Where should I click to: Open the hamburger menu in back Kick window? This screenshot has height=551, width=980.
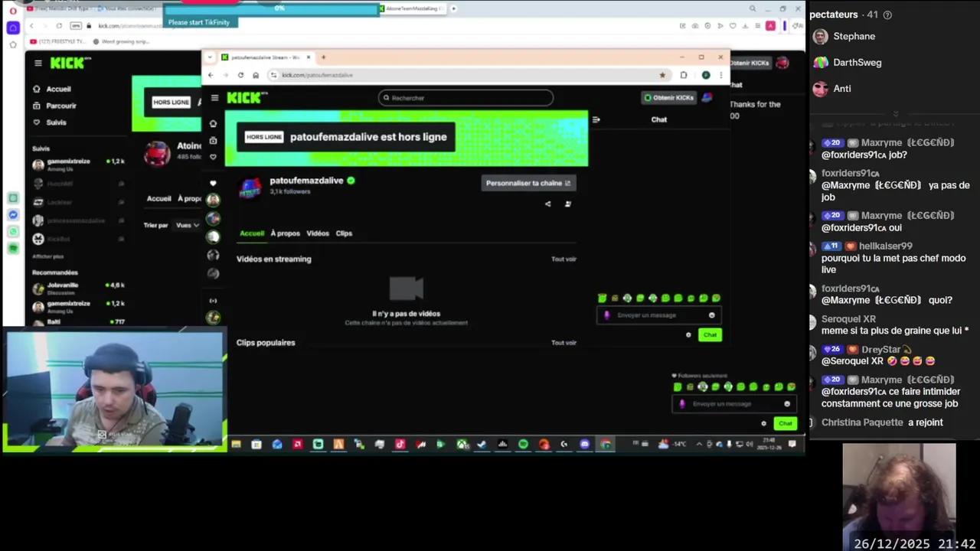click(x=38, y=64)
